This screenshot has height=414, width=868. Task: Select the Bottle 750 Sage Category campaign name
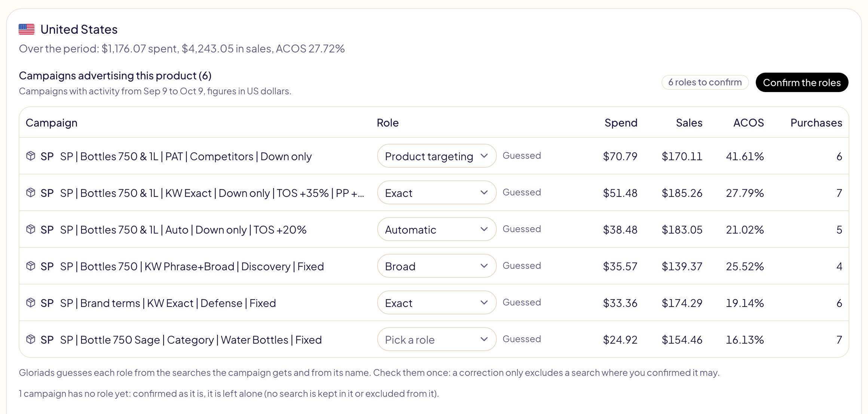point(191,340)
